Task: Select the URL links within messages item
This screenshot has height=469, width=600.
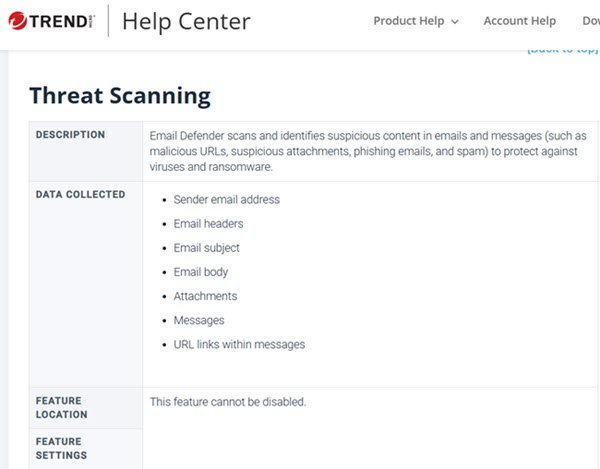Action: (x=239, y=344)
